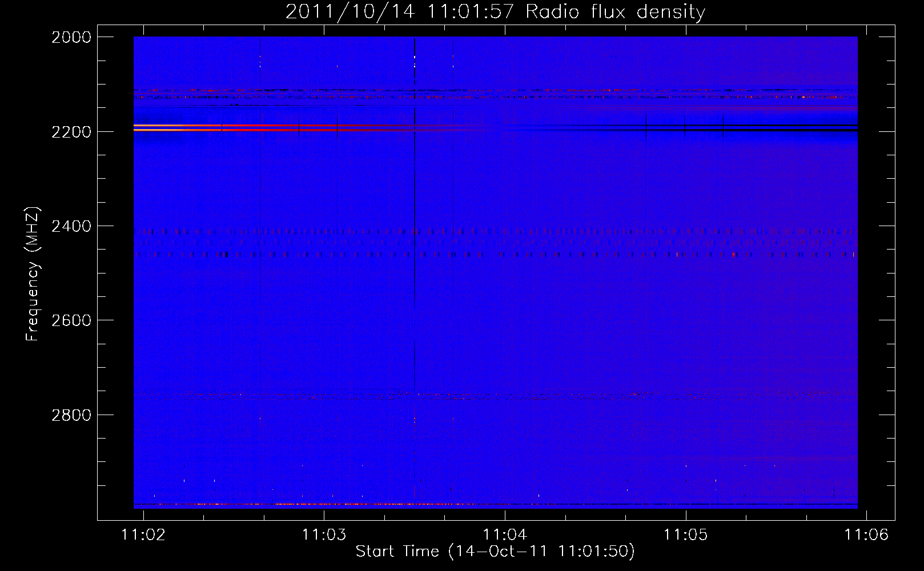The image size is (924, 571).
Task: Select the 2800 frequency tick label
Action: click(x=71, y=415)
